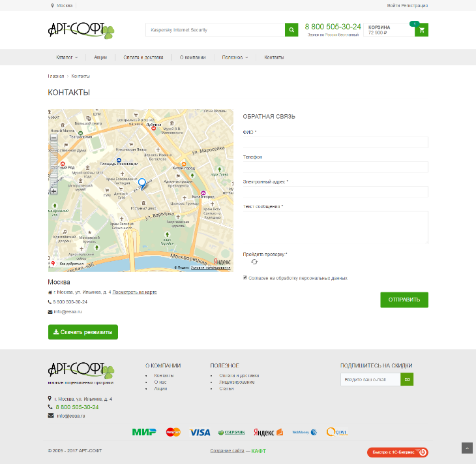Image resolution: width=476 pixels, height=464 pixels.
Task: Click the green search magnifier button
Action: pyautogui.click(x=291, y=30)
